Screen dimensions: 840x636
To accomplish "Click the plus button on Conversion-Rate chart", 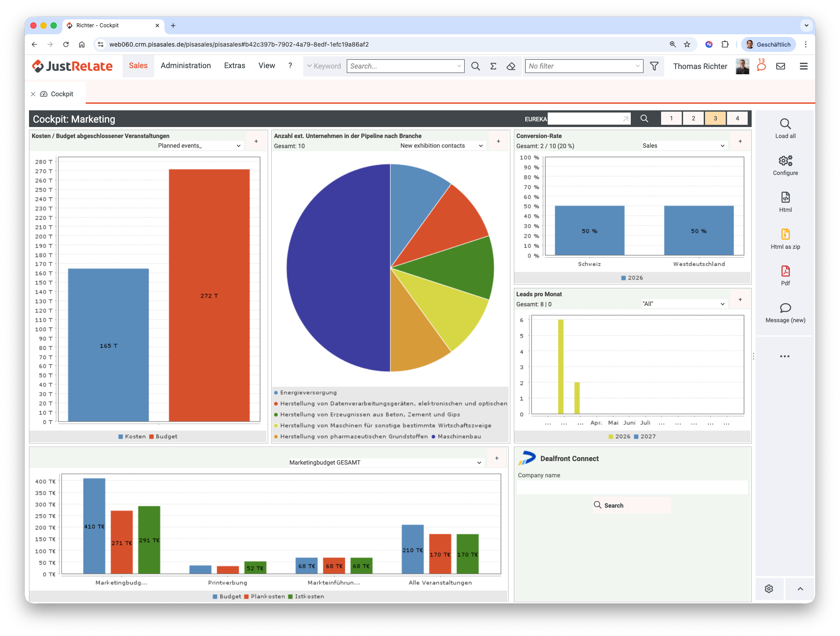I will [x=740, y=142].
